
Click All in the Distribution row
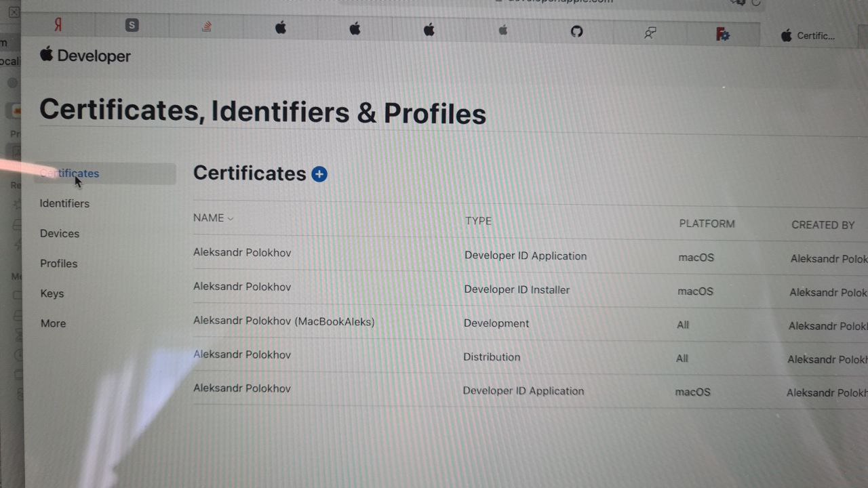coord(682,359)
